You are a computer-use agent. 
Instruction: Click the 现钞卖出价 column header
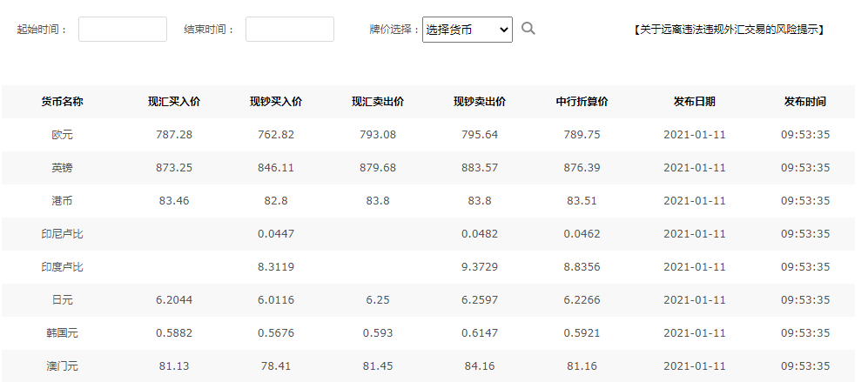click(x=480, y=101)
